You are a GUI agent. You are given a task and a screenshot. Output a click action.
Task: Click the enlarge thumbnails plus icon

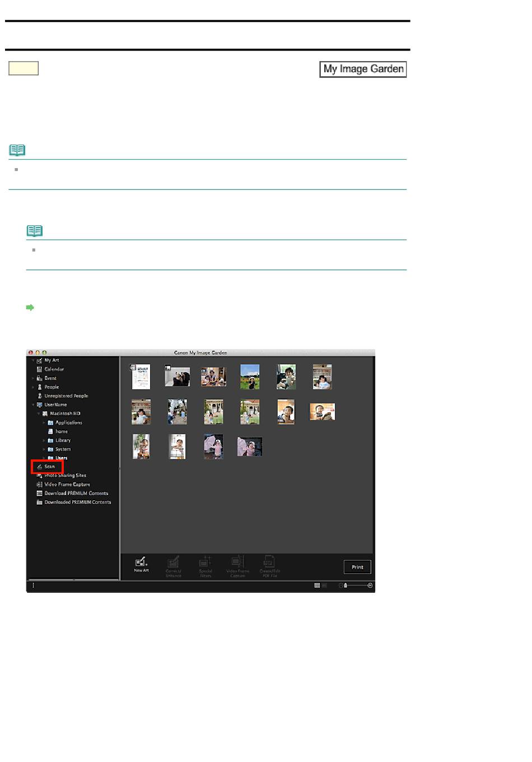[370, 586]
